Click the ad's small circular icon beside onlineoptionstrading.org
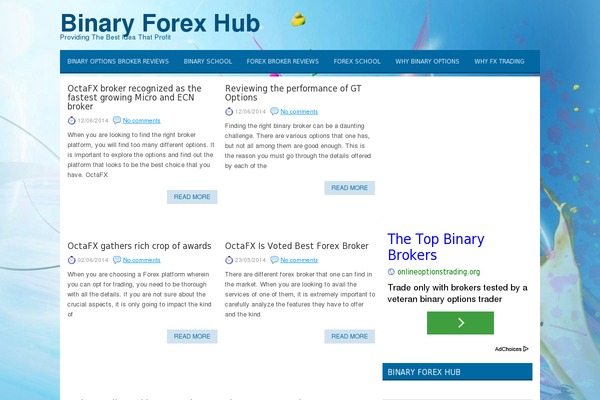Viewport: 600px width, 400px height. [391, 272]
